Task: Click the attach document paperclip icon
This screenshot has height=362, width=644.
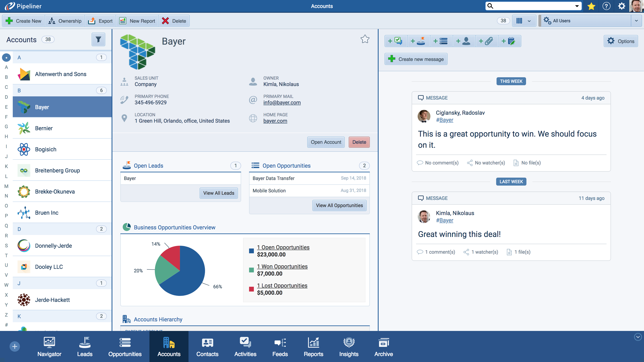Action: pyautogui.click(x=487, y=41)
